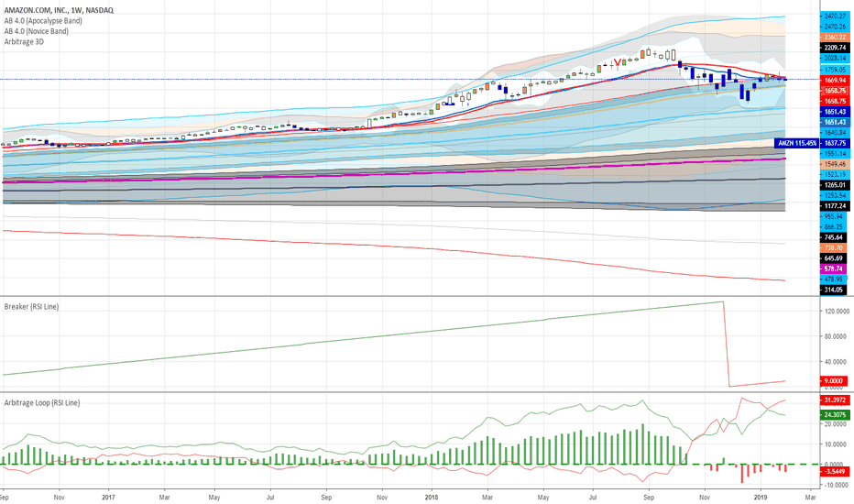This screenshot has height=504, width=854.
Task: Click the 2019 label on the time axis
Action: pos(761,497)
